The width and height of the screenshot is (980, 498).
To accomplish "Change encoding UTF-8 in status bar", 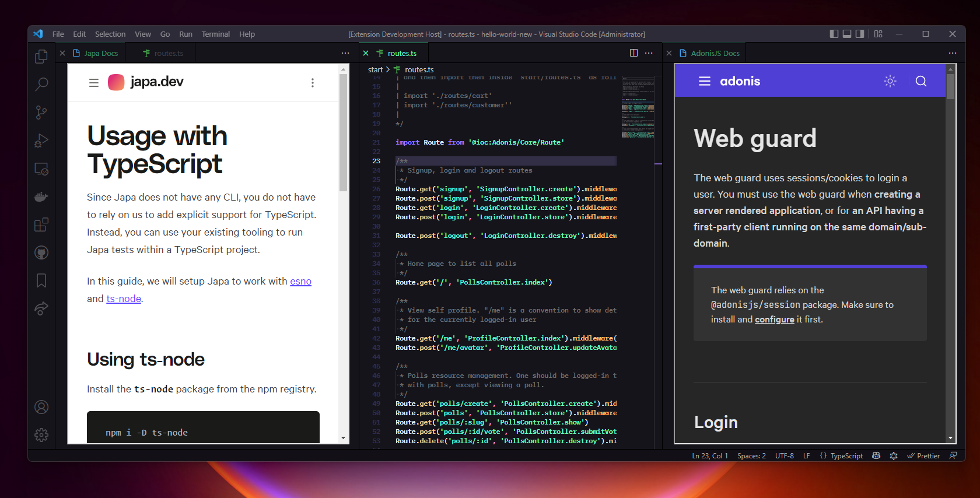I will point(785,456).
